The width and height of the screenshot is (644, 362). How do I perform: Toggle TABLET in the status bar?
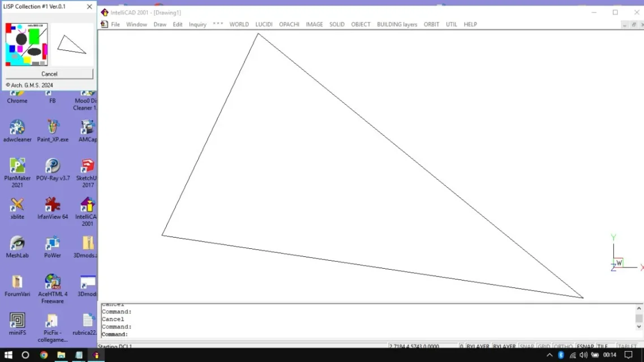(x=627, y=346)
